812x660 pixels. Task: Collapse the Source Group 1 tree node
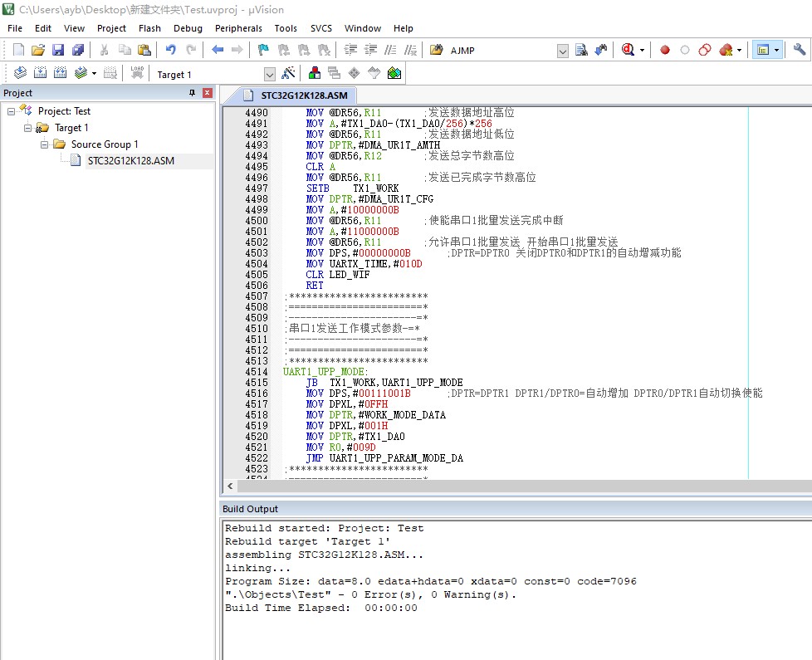click(x=45, y=144)
